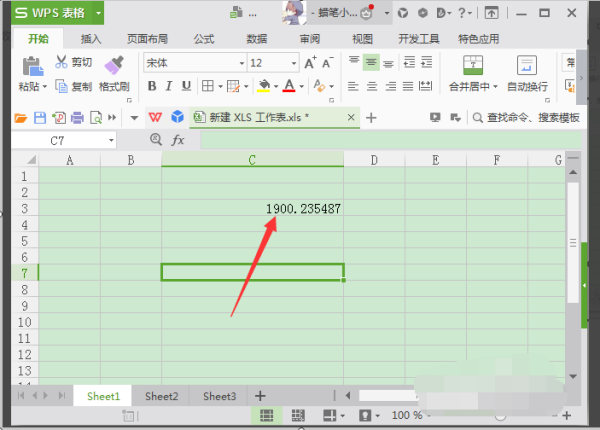Switch to page break preview view
This screenshot has height=430, width=600.
coord(298,415)
